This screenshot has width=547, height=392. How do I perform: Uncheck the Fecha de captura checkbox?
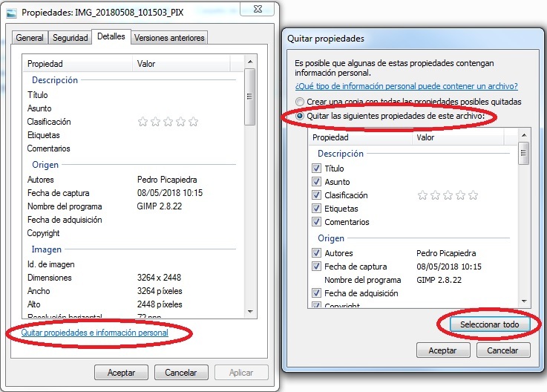coord(317,267)
